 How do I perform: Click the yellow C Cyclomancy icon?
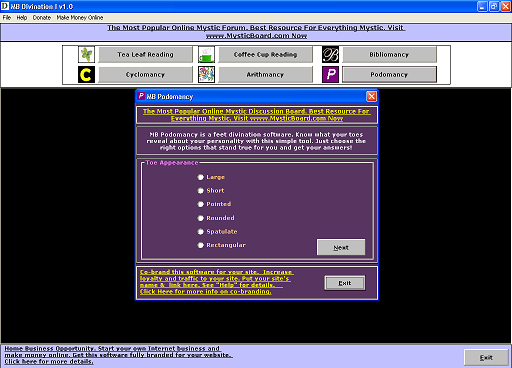tap(86, 74)
